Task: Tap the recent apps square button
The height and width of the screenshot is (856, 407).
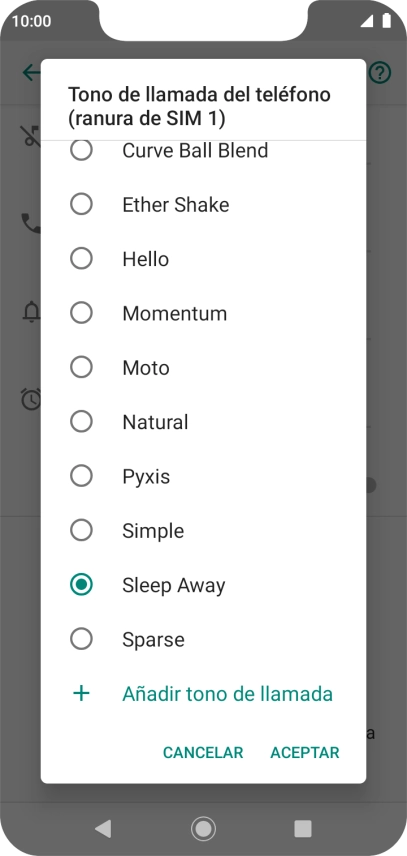Action: [x=303, y=829]
